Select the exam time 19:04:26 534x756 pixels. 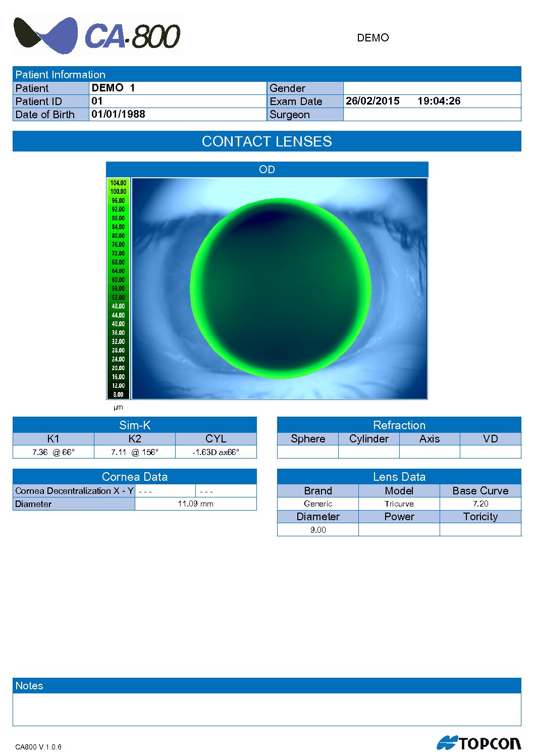point(439,101)
